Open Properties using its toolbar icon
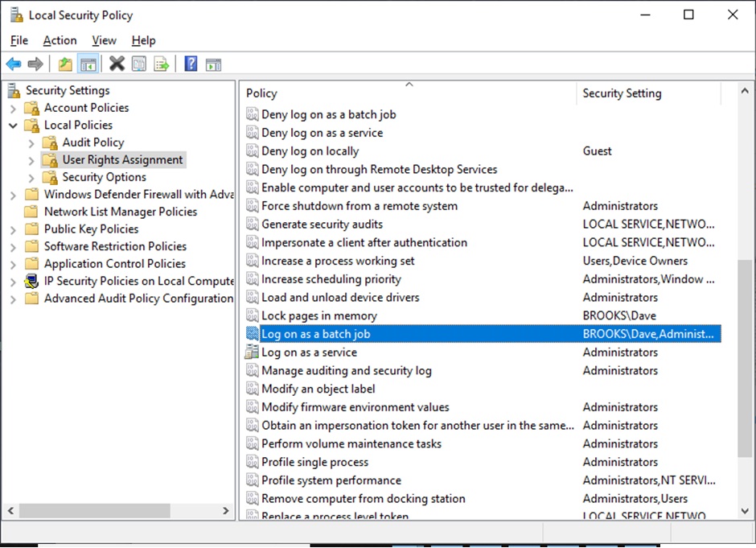Image resolution: width=756 pixels, height=548 pixels. pyautogui.click(x=139, y=64)
